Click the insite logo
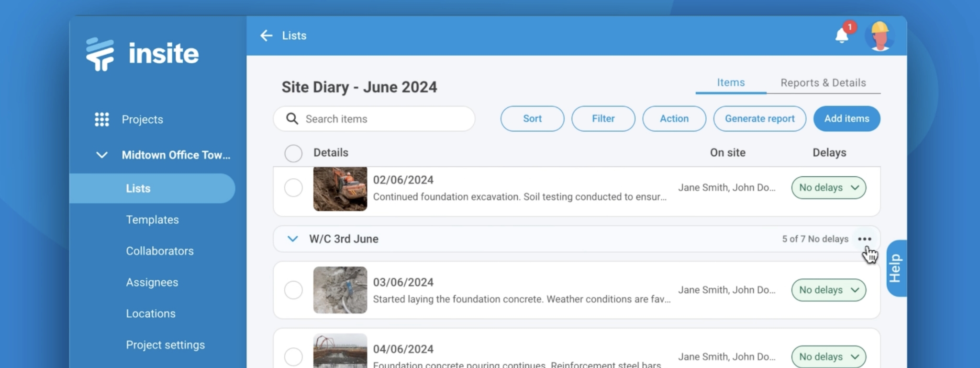The width and height of the screenshot is (980, 368). tap(143, 54)
